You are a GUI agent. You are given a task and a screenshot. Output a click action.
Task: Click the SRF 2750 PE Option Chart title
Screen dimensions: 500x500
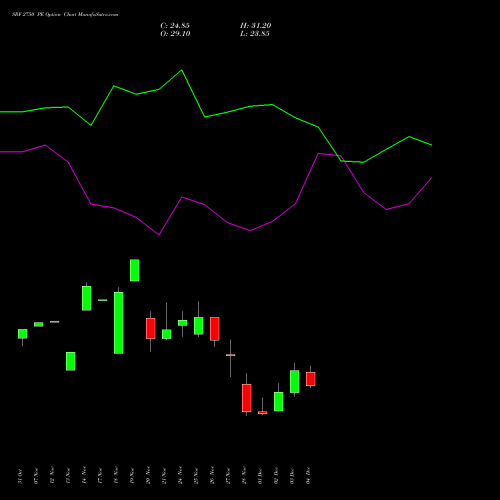click(x=65, y=15)
